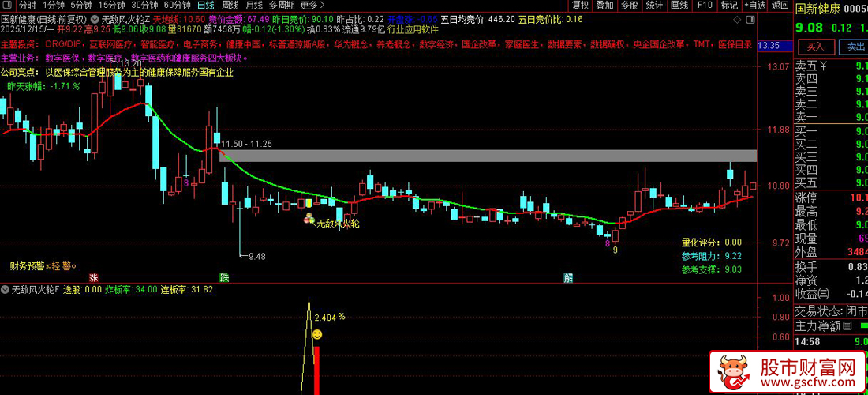Select the 5分钟 period tab
Viewport: 868px width, 395px height.
pyautogui.click(x=82, y=6)
